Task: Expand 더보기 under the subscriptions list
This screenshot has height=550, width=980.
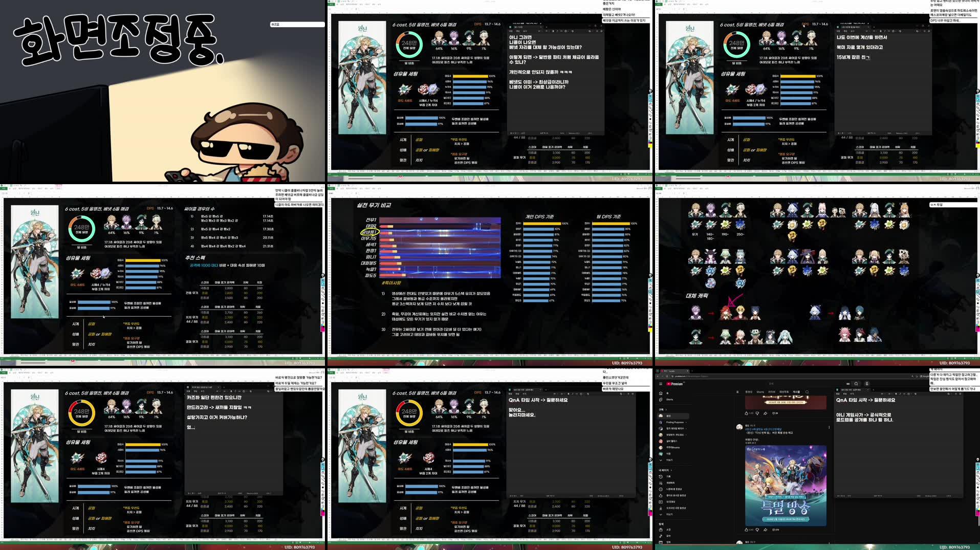Action: pos(668,460)
